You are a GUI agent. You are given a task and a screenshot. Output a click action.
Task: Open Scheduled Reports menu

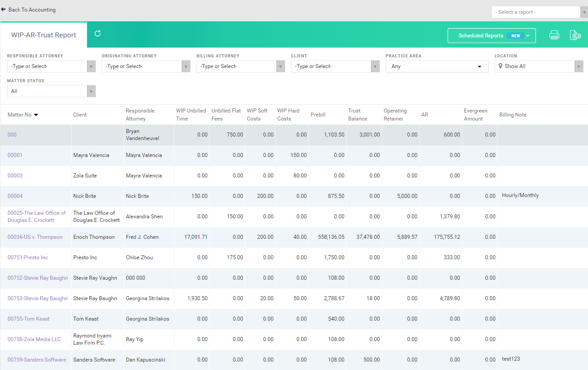[x=492, y=36]
